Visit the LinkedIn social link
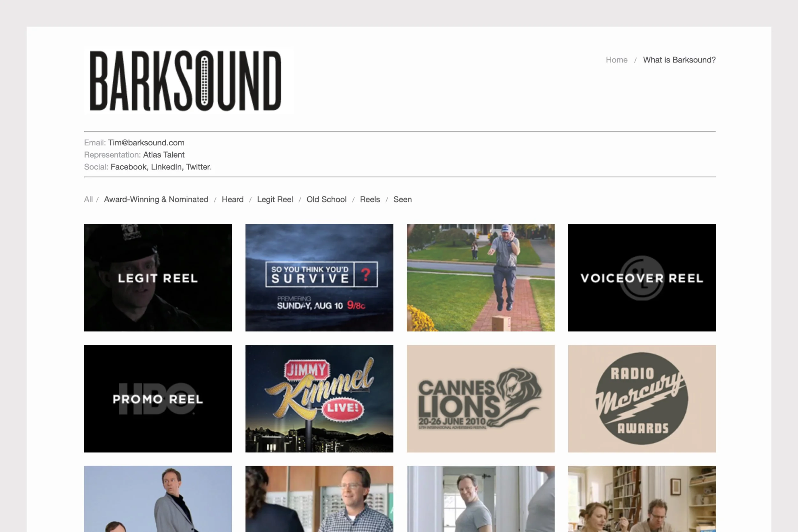The height and width of the screenshot is (532, 798). [x=166, y=167]
